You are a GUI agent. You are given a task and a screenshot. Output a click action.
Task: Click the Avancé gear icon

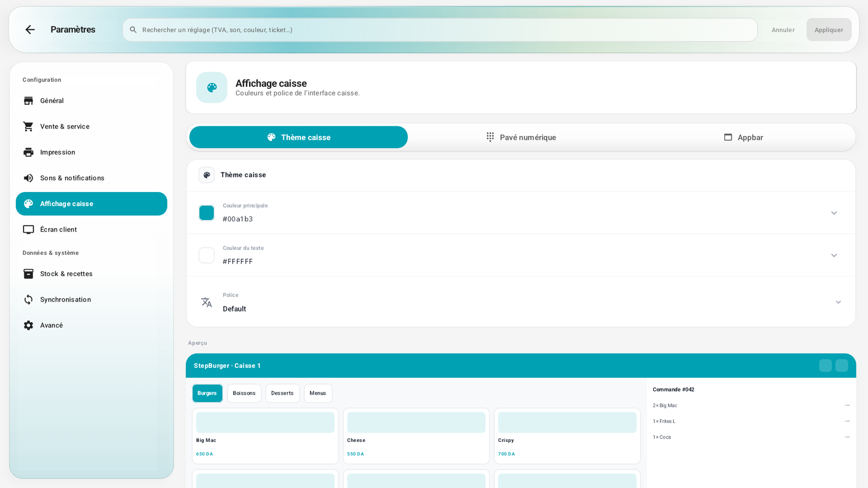(x=28, y=325)
